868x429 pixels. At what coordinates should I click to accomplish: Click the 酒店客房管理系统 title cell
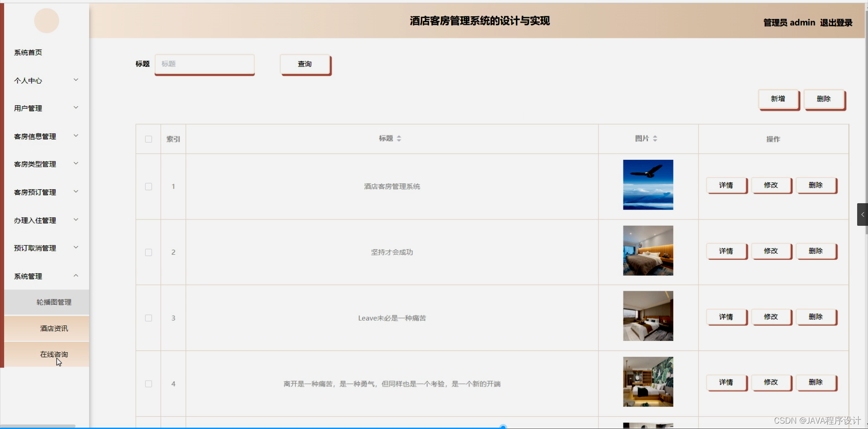[x=392, y=187]
